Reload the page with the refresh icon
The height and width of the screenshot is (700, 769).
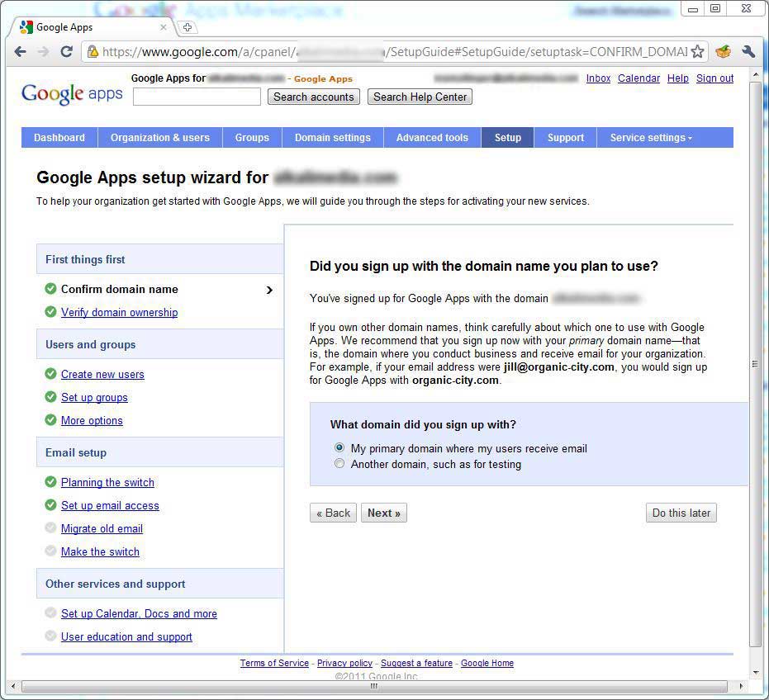click(x=66, y=51)
